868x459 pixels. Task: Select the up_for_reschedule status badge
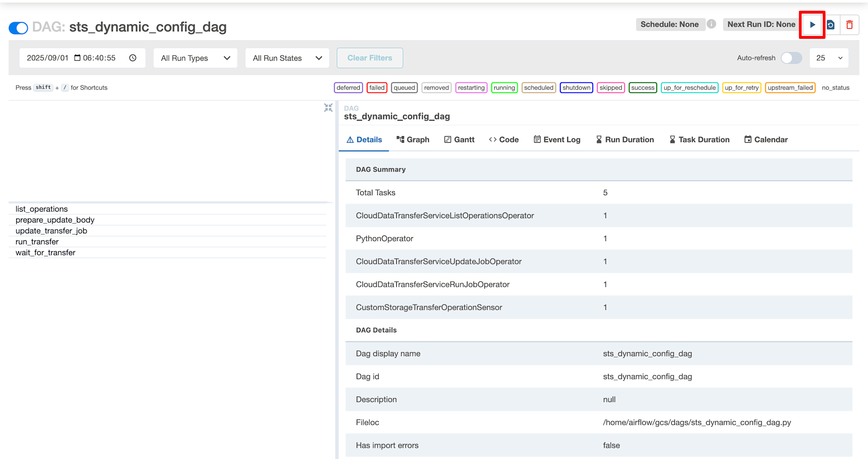(690, 88)
